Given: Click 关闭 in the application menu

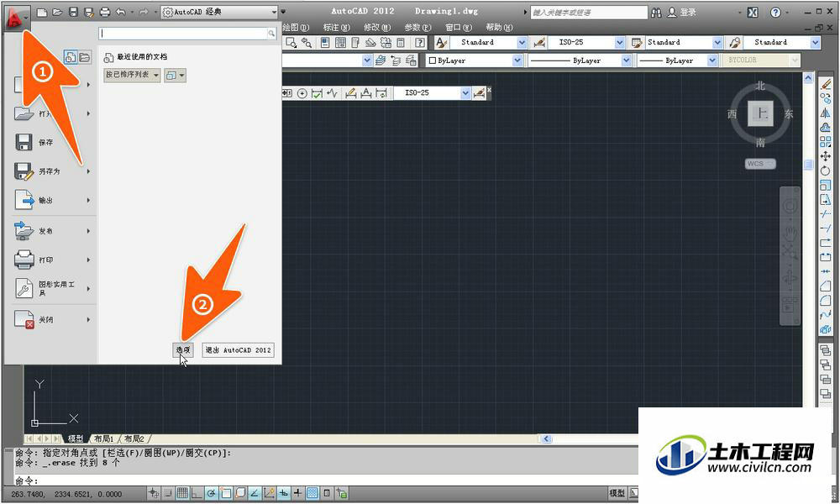Looking at the screenshot, I should (x=45, y=320).
